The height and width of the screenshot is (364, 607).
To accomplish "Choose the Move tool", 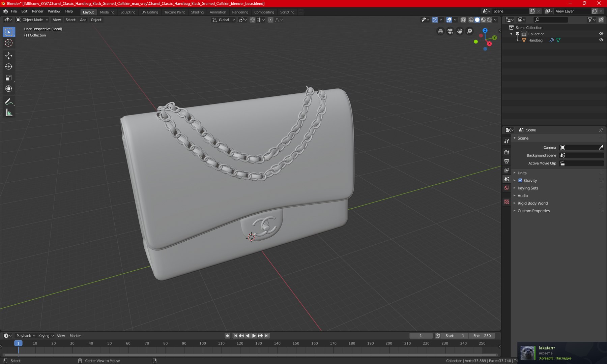I will coord(9,56).
